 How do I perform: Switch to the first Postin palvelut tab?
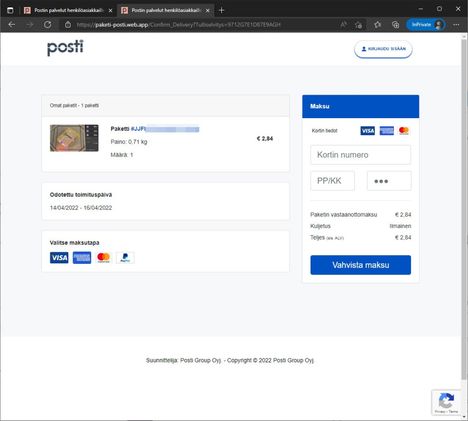click(68, 10)
